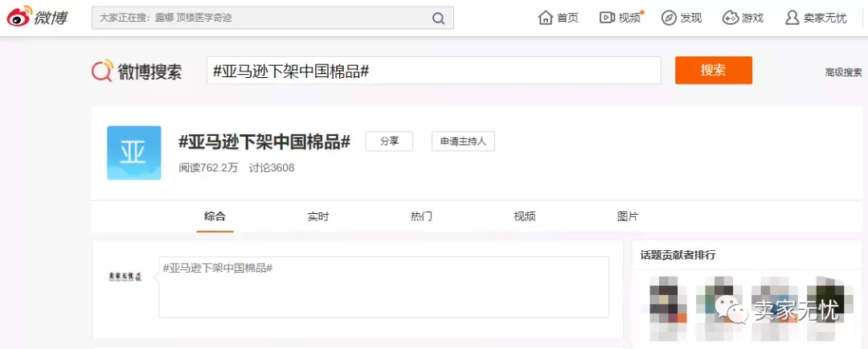Screen dimensions: 868x349
Task: Focus the top bar search field
Action: point(272,18)
